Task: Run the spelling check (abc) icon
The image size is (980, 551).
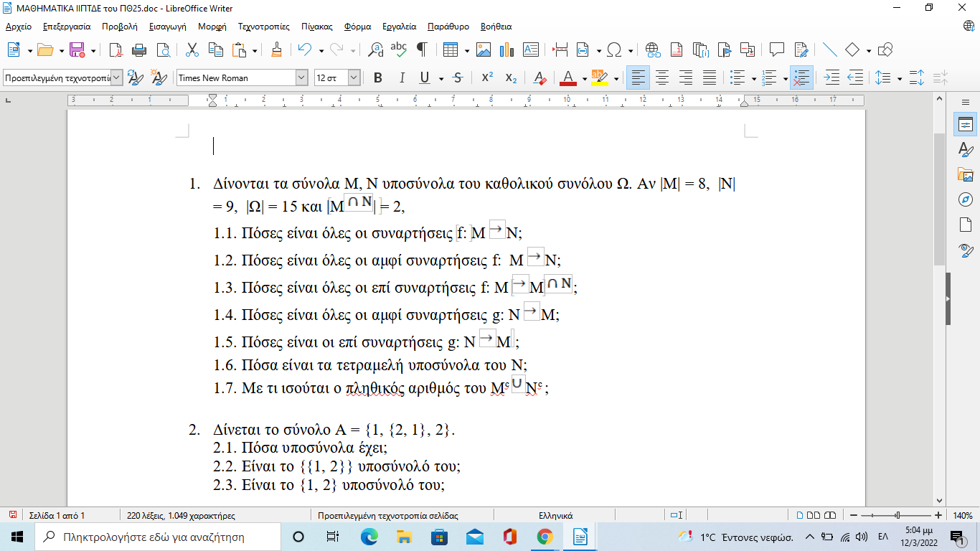Action: click(x=399, y=50)
